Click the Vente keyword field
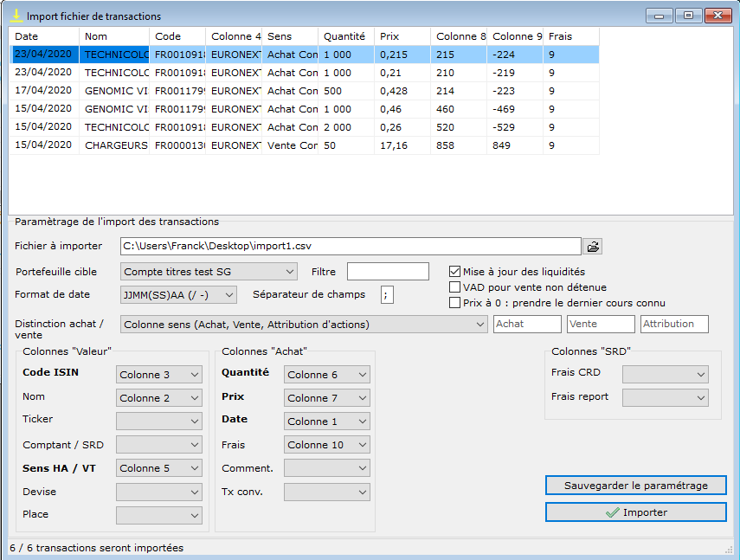The image size is (740, 560). [601, 324]
